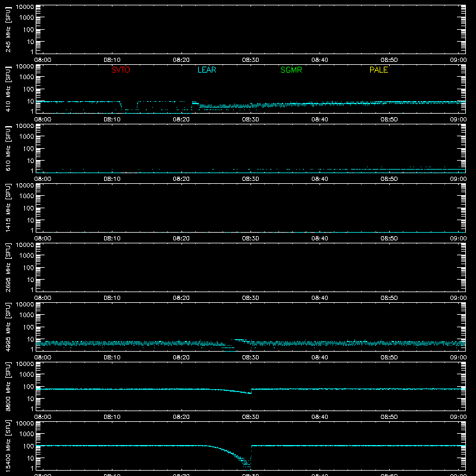Select the 4995 MHz [SFU] axis title

point(8,327)
